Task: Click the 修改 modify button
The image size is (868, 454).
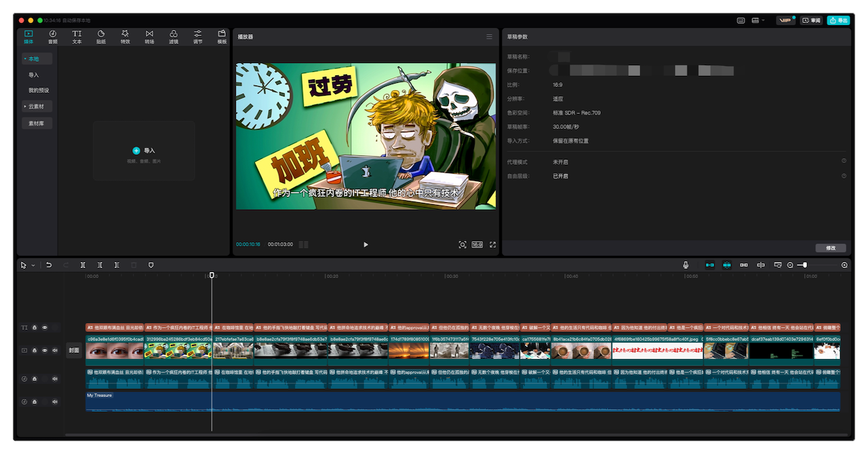Action: point(831,248)
